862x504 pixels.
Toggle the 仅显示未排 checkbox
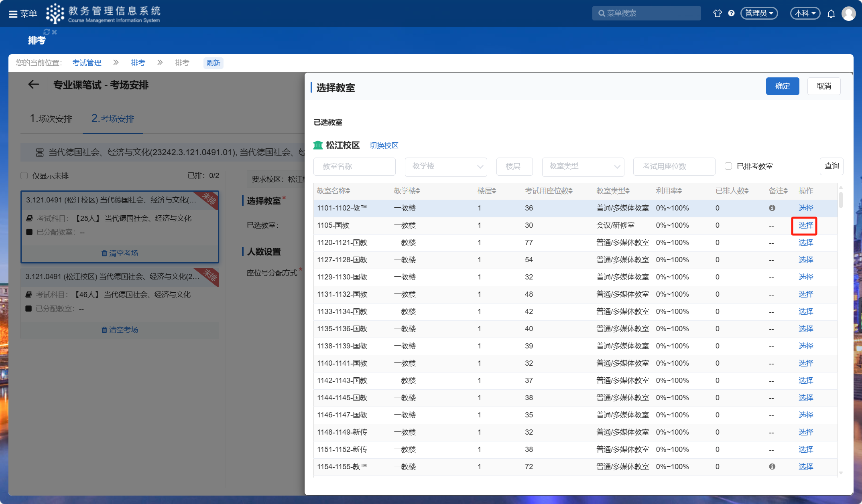[24, 176]
